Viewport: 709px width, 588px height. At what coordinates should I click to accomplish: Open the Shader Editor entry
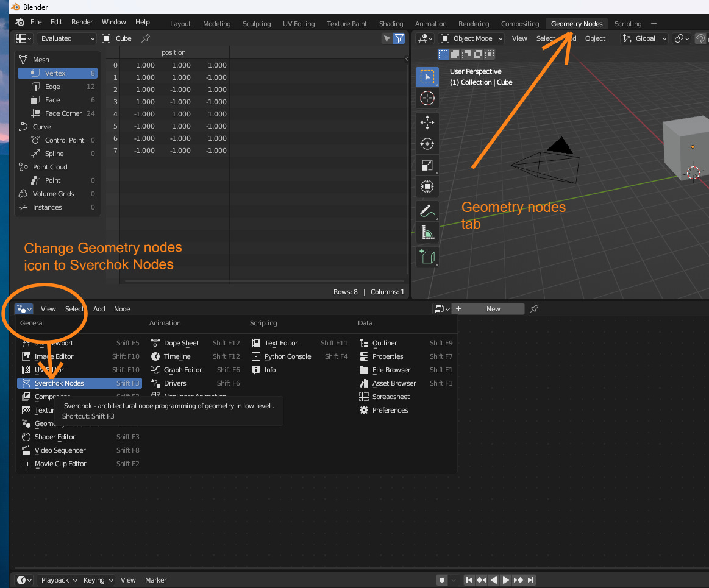click(80, 437)
